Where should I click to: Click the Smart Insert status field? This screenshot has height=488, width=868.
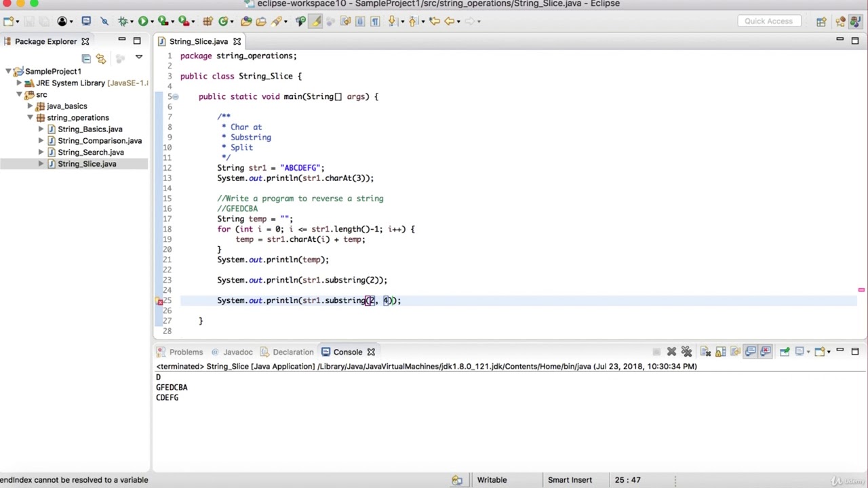(570, 480)
